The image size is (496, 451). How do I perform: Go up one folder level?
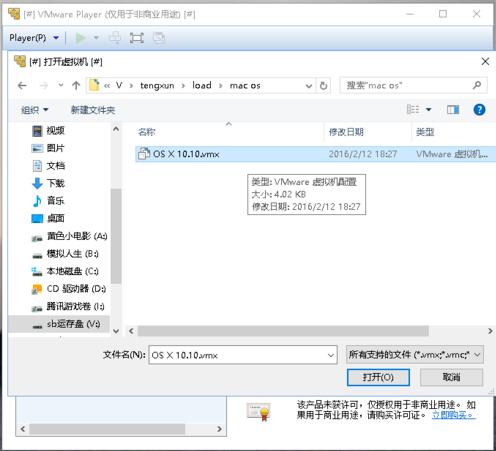tap(76, 86)
